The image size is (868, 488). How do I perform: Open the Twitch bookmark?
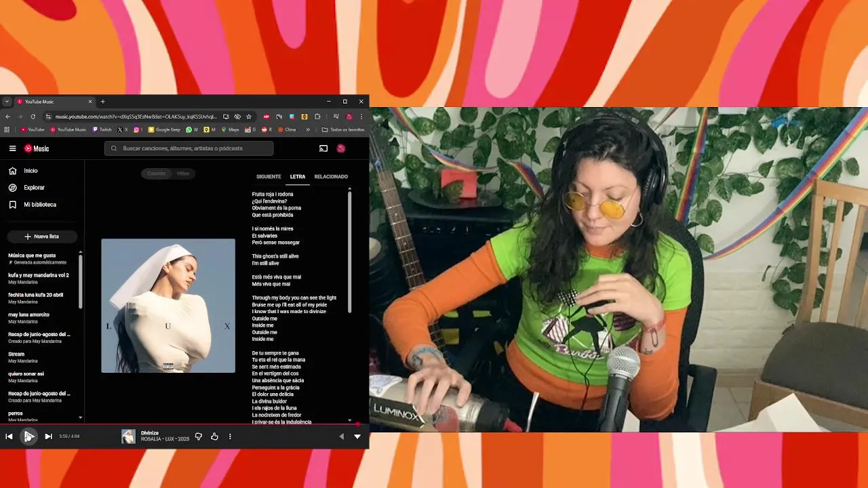click(102, 129)
